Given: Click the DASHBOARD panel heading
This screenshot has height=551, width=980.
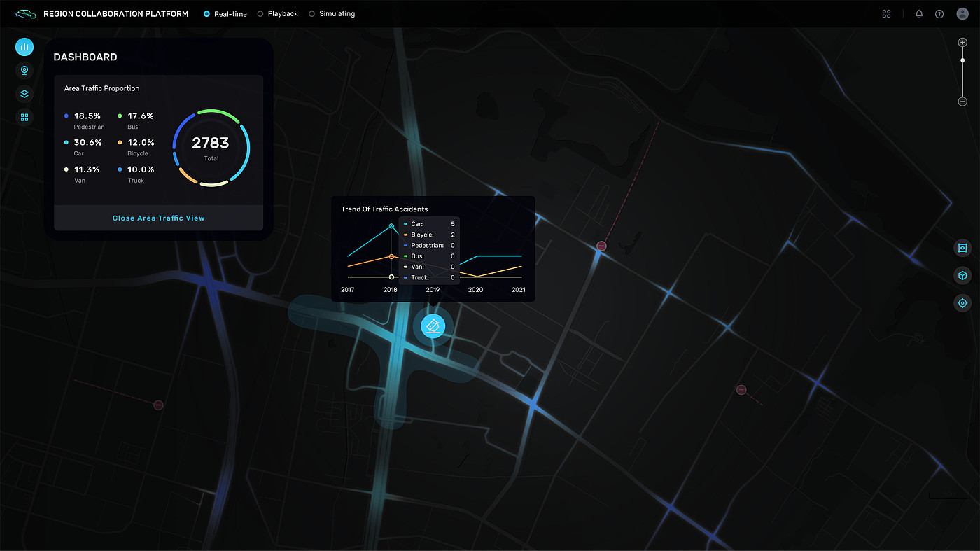Looking at the screenshot, I should tap(85, 57).
